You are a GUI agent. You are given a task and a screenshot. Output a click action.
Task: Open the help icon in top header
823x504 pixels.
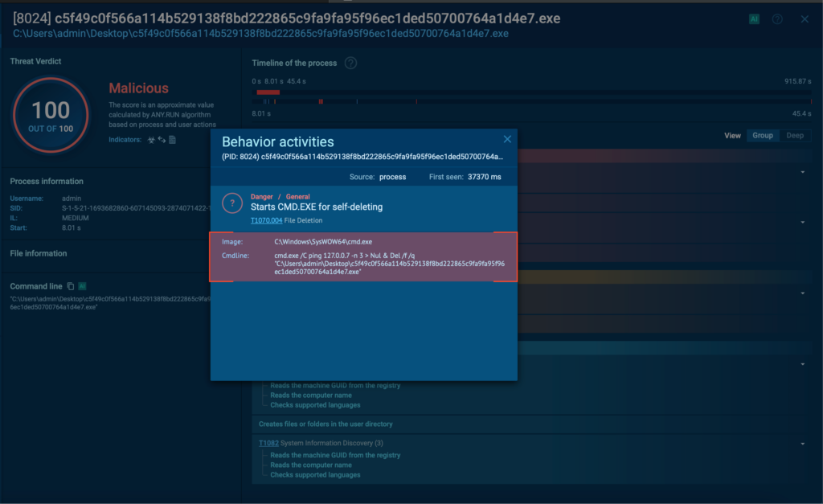click(x=777, y=19)
